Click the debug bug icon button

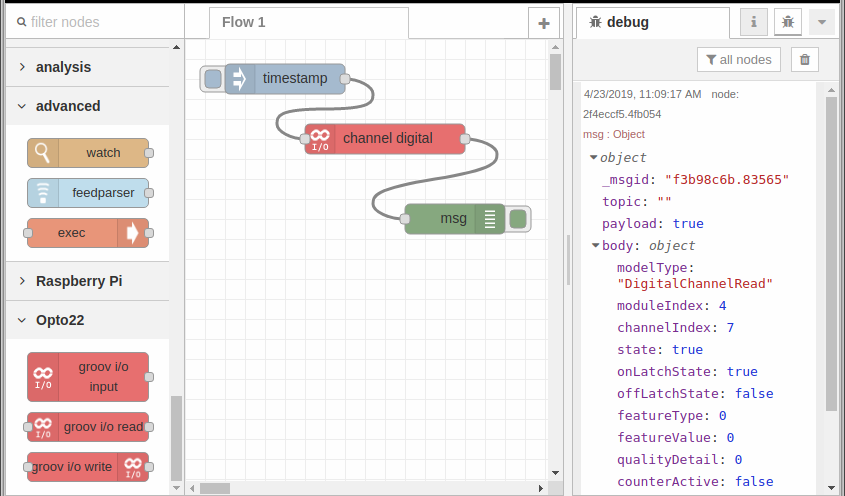click(x=787, y=22)
